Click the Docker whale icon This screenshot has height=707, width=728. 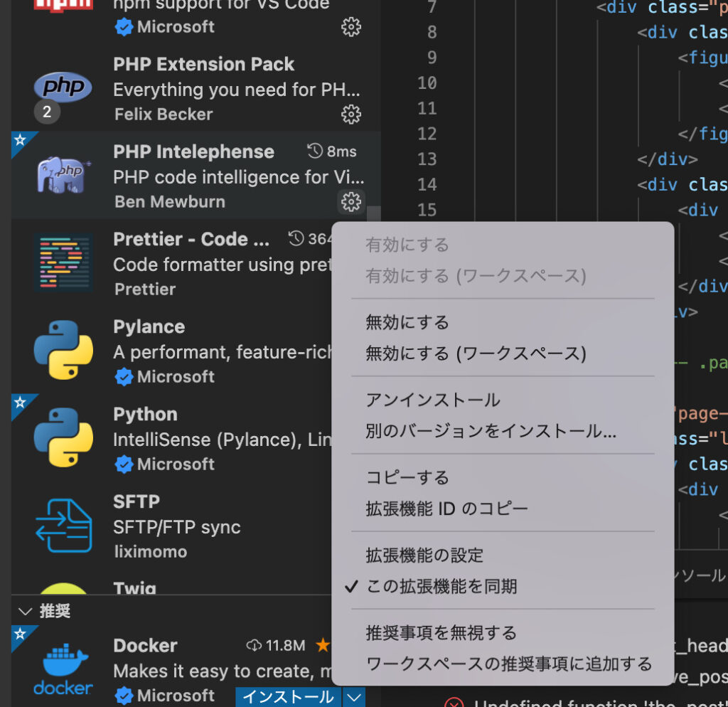click(63, 665)
